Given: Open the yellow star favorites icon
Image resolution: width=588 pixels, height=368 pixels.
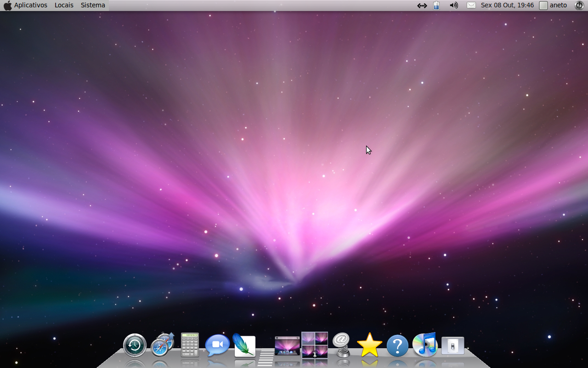Looking at the screenshot, I should pyautogui.click(x=370, y=345).
